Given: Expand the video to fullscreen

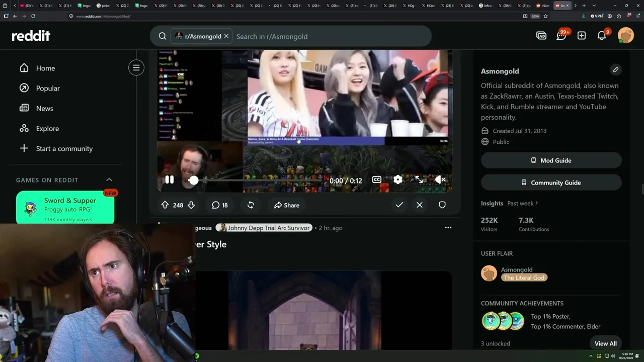Looking at the screenshot, I should pos(419,179).
